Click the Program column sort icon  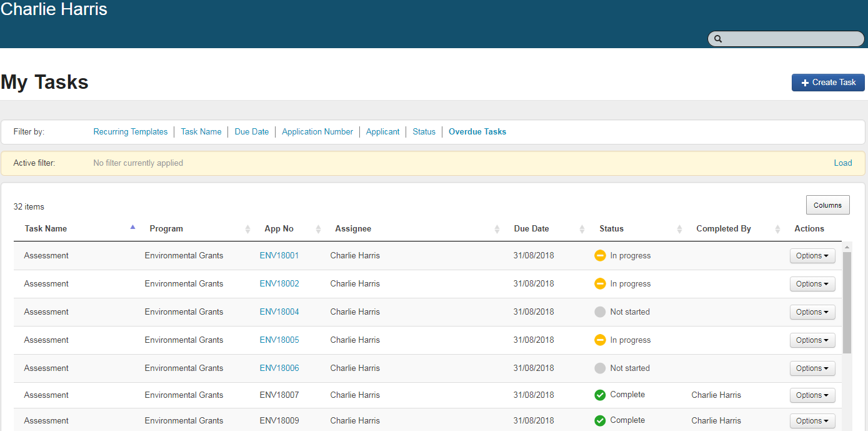pos(247,229)
